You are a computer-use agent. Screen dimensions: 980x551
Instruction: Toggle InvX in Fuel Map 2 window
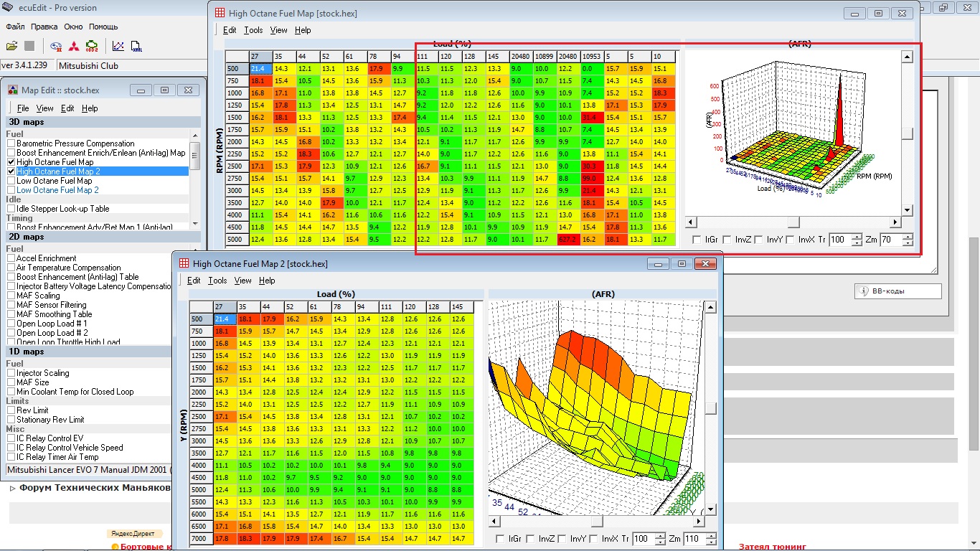593,539
